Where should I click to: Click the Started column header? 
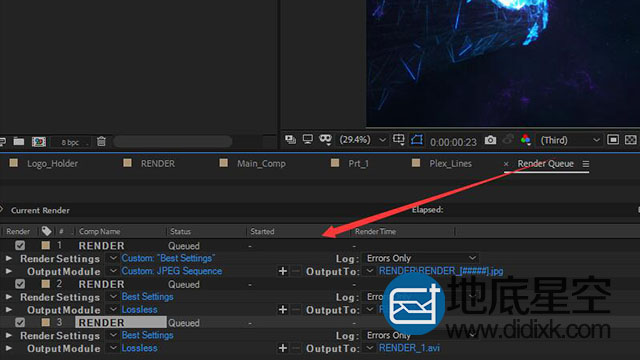[262, 231]
